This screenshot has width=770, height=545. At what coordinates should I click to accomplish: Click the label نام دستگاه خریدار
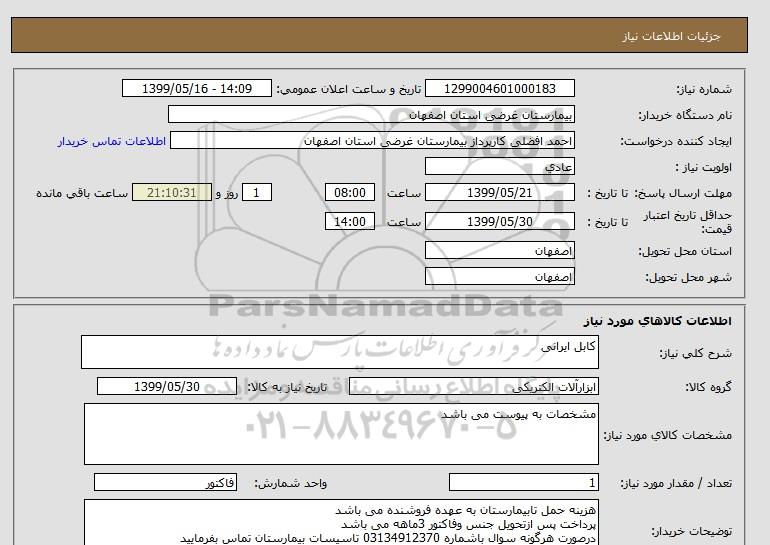(685, 115)
